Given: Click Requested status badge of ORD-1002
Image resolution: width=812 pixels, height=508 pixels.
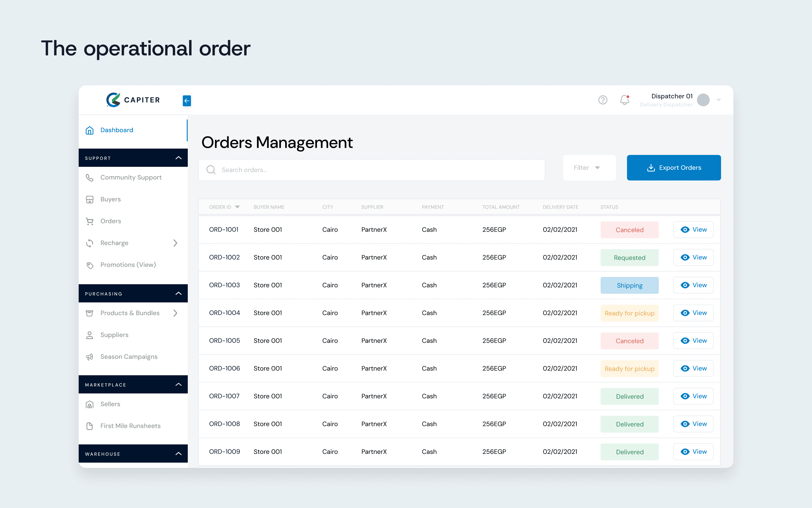Looking at the screenshot, I should 630,258.
